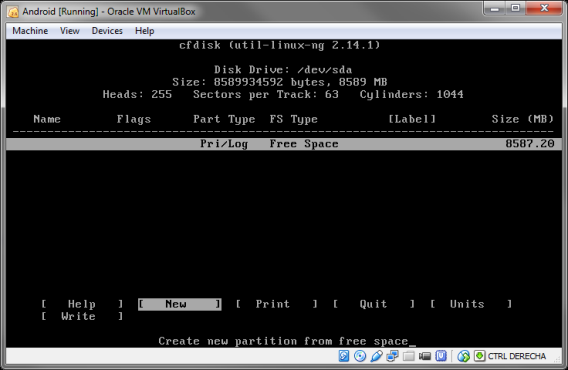Open the Help menu in menu bar
The width and height of the screenshot is (568, 370).
(x=145, y=31)
